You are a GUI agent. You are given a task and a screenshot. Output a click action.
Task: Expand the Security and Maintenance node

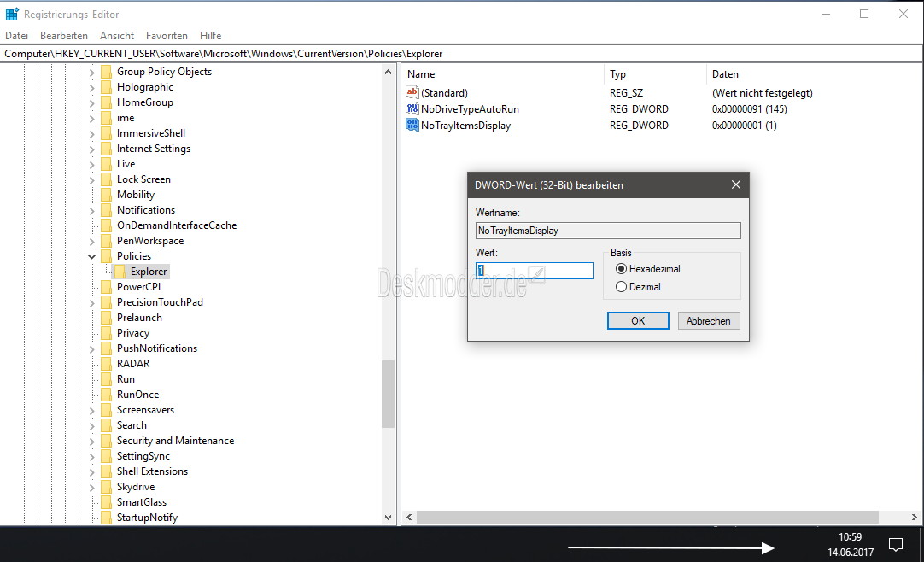pyautogui.click(x=91, y=442)
